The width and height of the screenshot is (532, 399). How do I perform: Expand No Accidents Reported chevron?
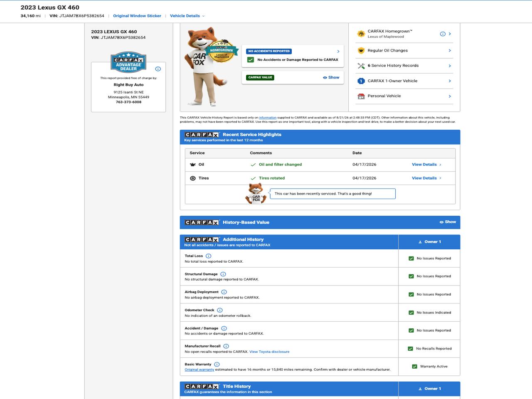point(338,52)
